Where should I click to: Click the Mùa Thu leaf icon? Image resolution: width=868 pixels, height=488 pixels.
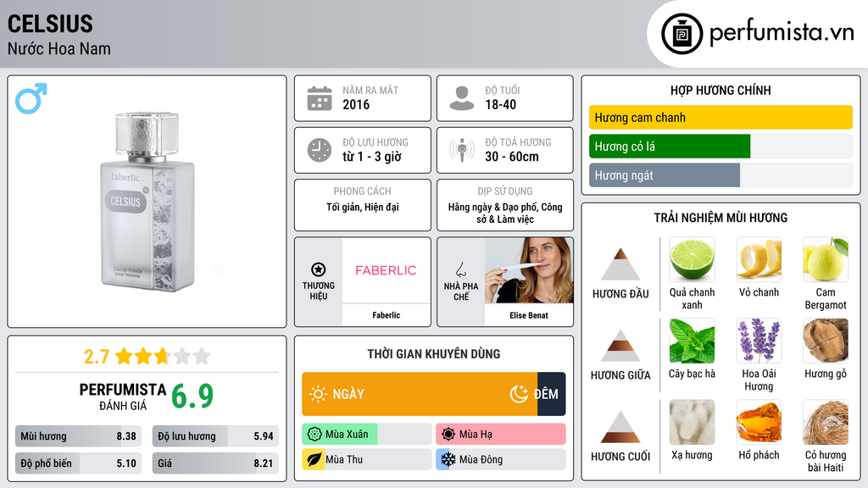pyautogui.click(x=314, y=459)
